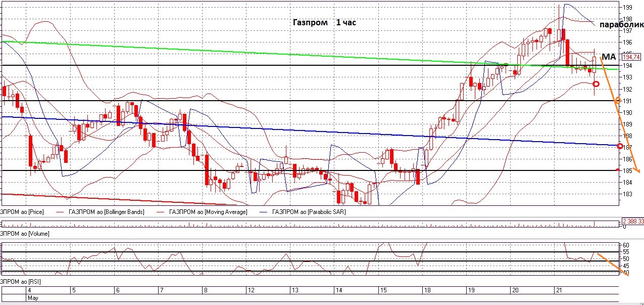Click price axis label 192

(x=628, y=89)
